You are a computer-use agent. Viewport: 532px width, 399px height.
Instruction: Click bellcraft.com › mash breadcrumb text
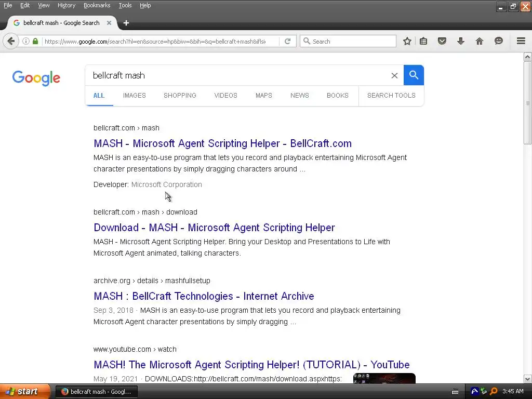[x=126, y=128]
